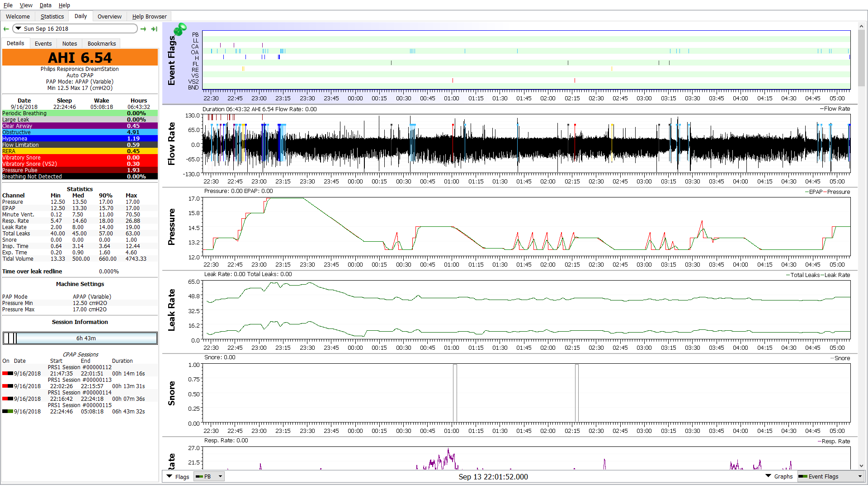Click the Breathing Not Detected row
This screenshot has width=868, height=488.
click(80, 177)
